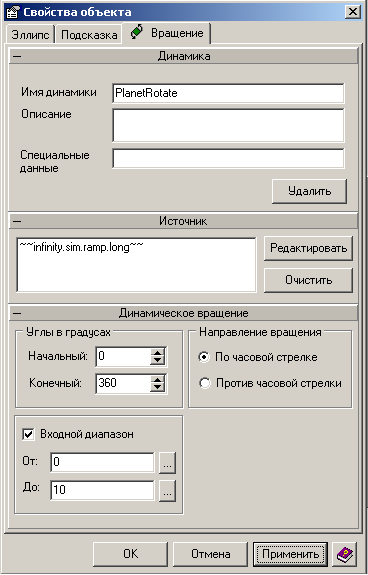
Task: Click the Имя динамики input field
Action: tap(228, 93)
